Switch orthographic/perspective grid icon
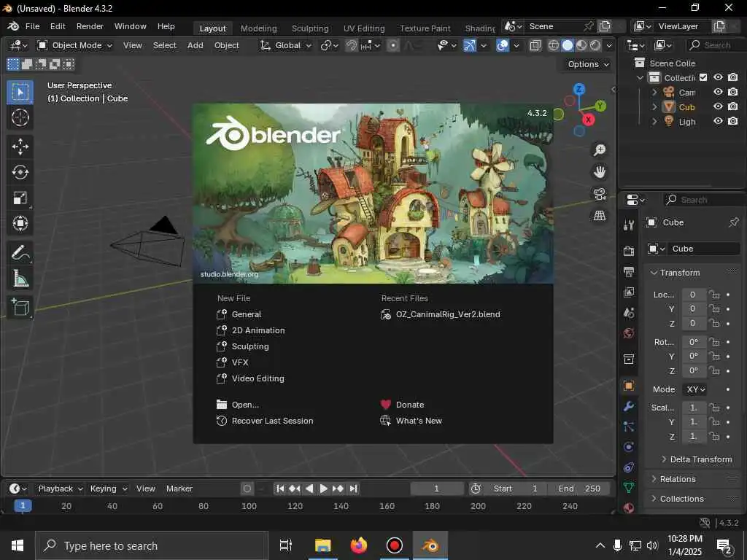Screen dimensions: 747x560 coord(600,216)
